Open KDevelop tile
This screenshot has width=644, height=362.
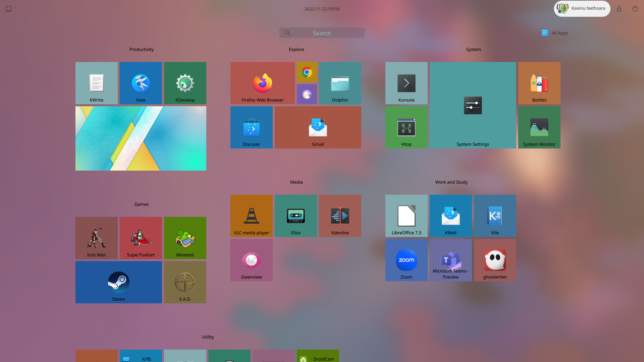[185, 83]
